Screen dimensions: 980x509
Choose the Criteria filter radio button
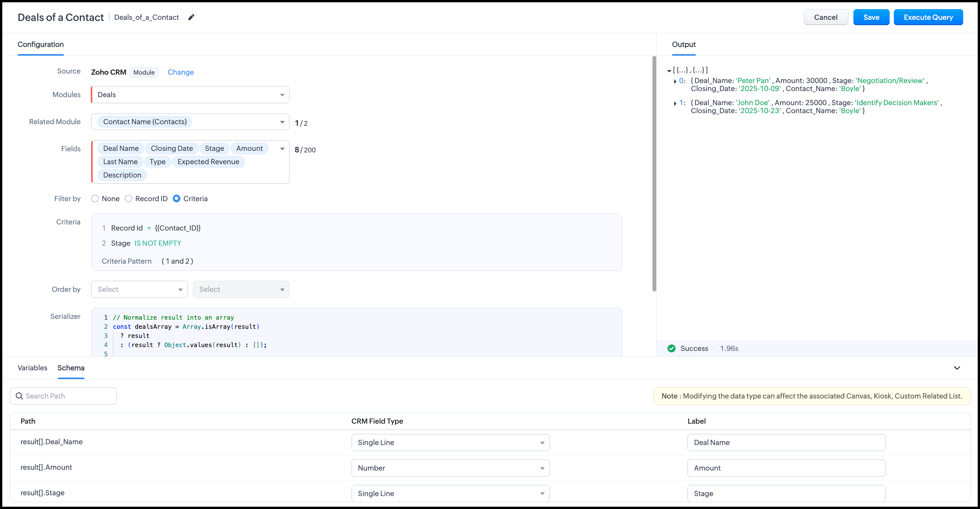[x=177, y=198]
